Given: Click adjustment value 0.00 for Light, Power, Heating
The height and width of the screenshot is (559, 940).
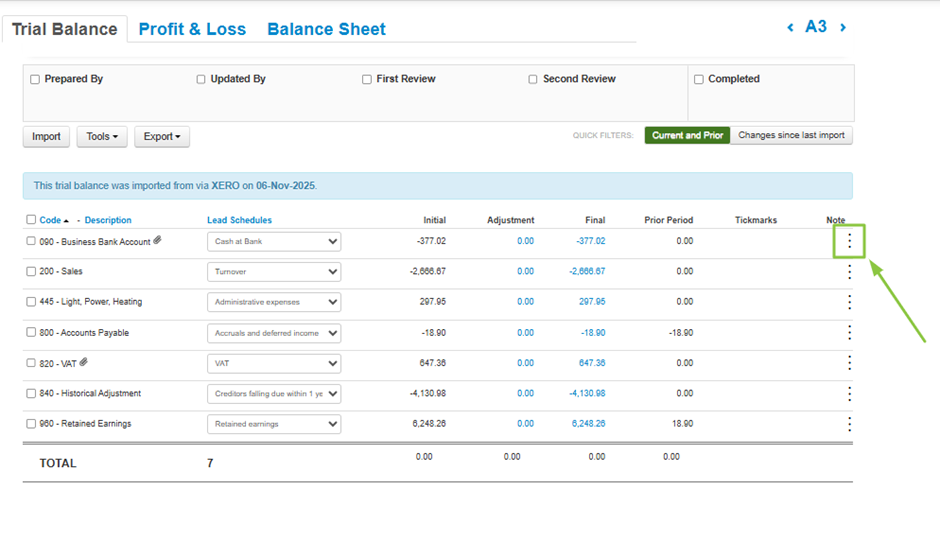Looking at the screenshot, I should pyautogui.click(x=525, y=302).
